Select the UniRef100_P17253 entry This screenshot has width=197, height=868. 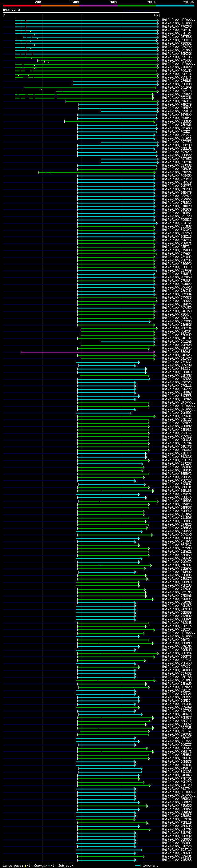177,233
